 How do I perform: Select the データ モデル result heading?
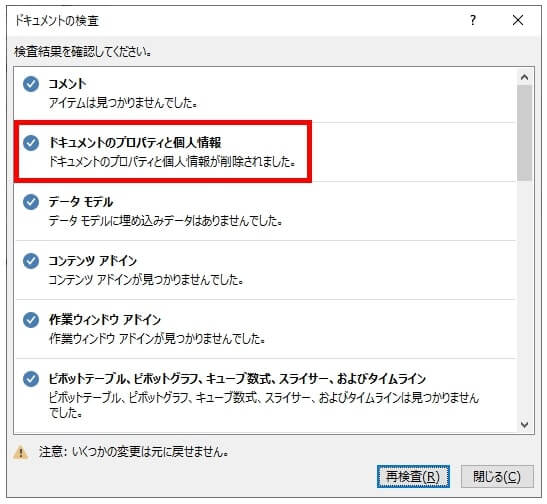click(x=81, y=202)
